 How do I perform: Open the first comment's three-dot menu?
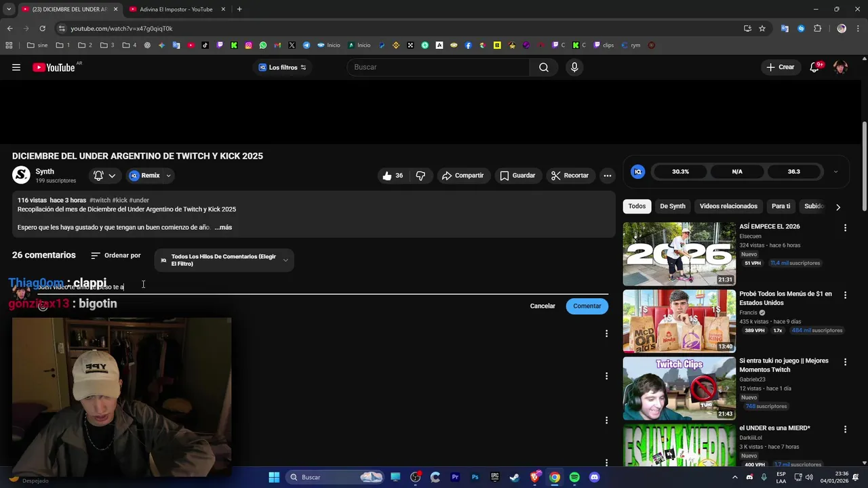[x=606, y=333]
